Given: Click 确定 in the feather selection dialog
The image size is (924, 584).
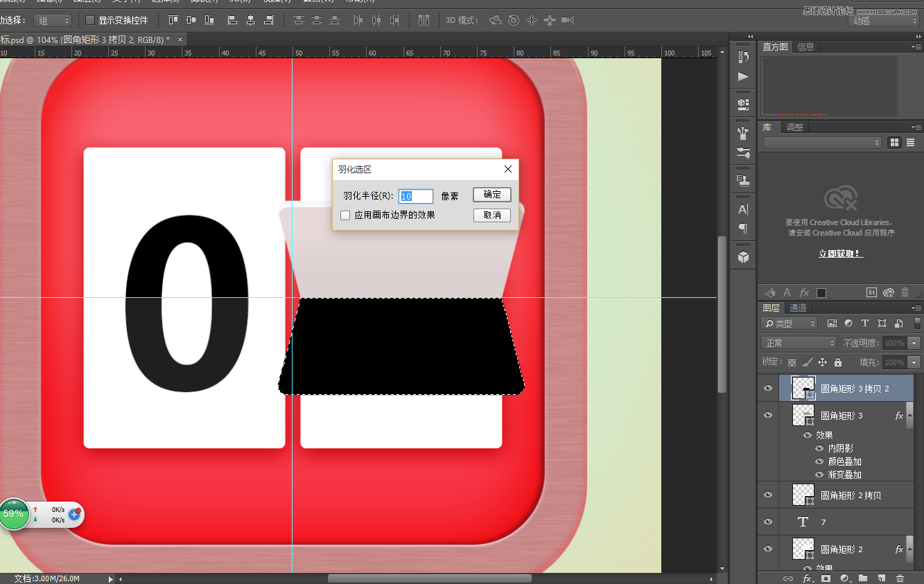Looking at the screenshot, I should coord(491,195).
